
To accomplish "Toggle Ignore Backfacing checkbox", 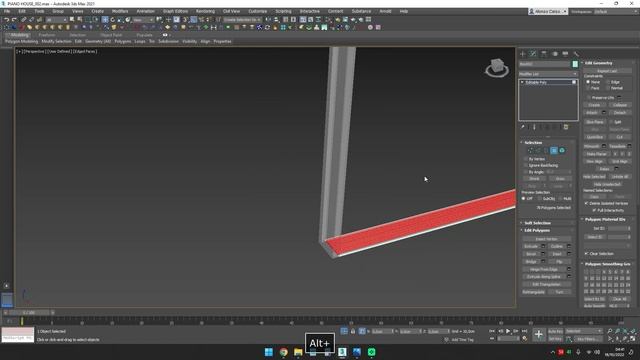I will (x=526, y=165).
